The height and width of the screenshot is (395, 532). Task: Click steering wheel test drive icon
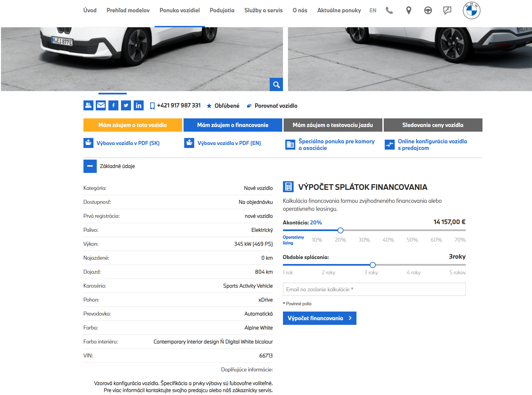428,10
